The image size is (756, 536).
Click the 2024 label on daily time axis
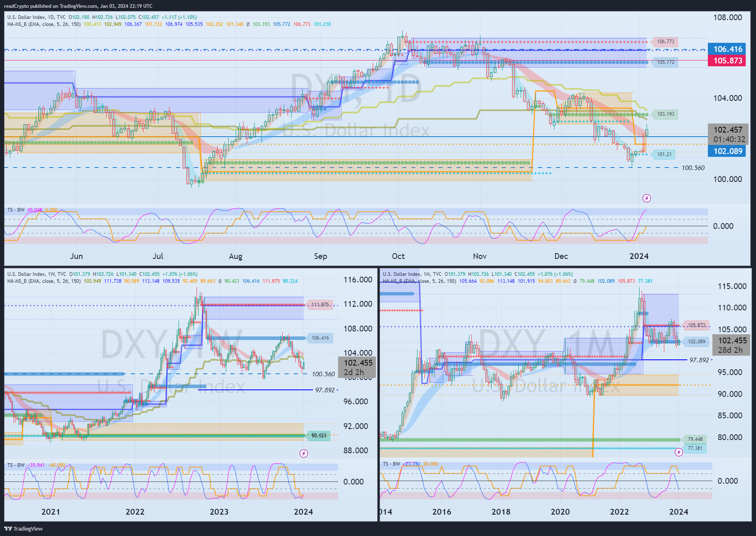(x=639, y=256)
